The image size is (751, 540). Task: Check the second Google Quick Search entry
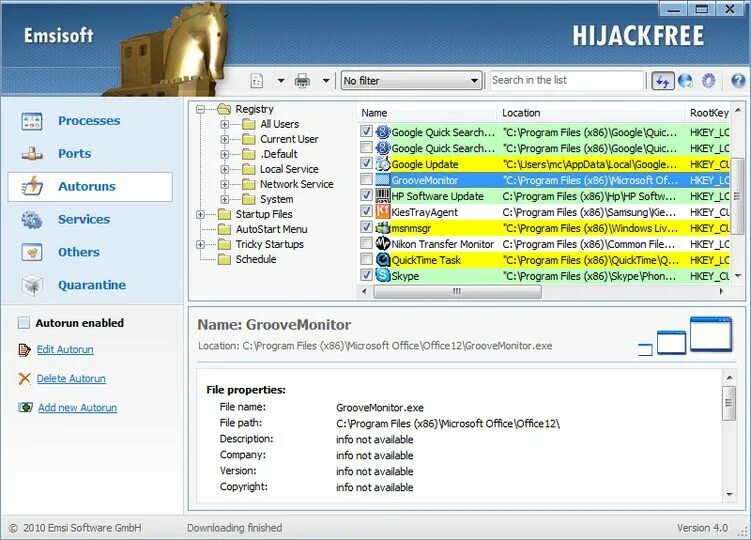click(366, 147)
